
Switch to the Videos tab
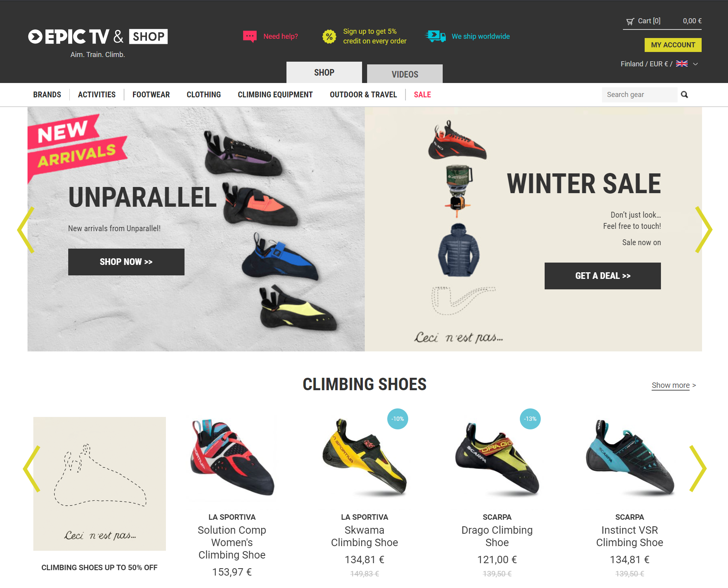[x=405, y=74]
